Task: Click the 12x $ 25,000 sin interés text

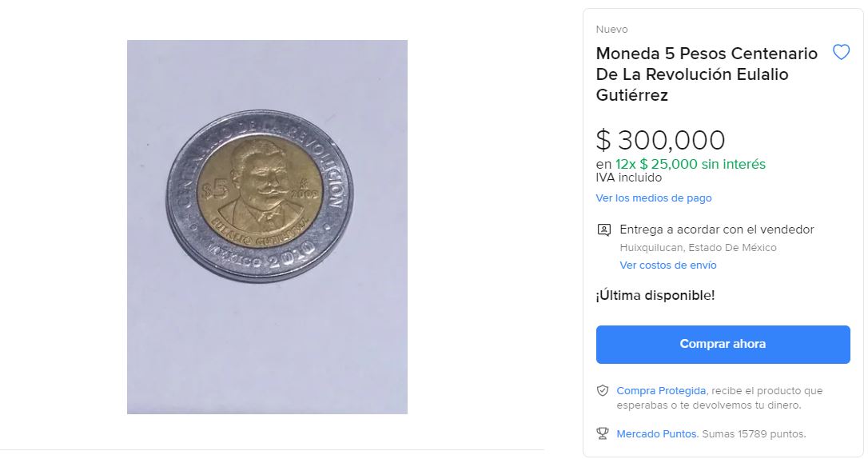Action: click(691, 165)
